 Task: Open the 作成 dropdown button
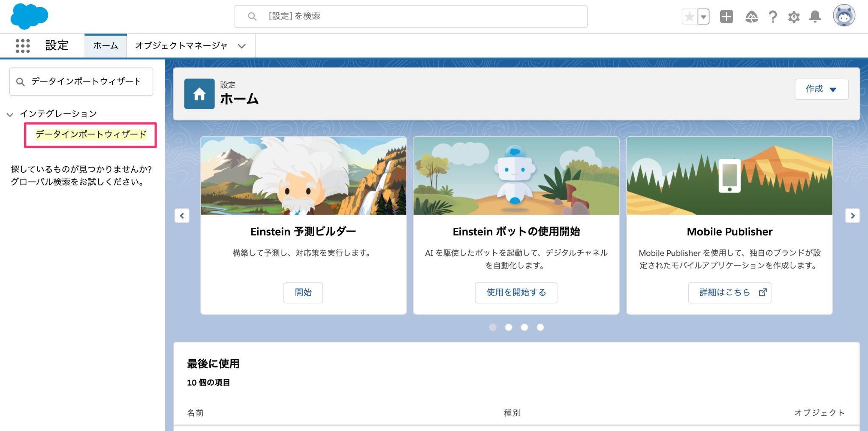(821, 89)
